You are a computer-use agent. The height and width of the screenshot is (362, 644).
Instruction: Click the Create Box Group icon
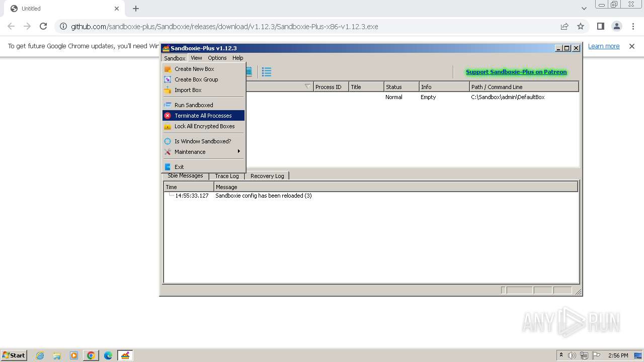(x=168, y=79)
